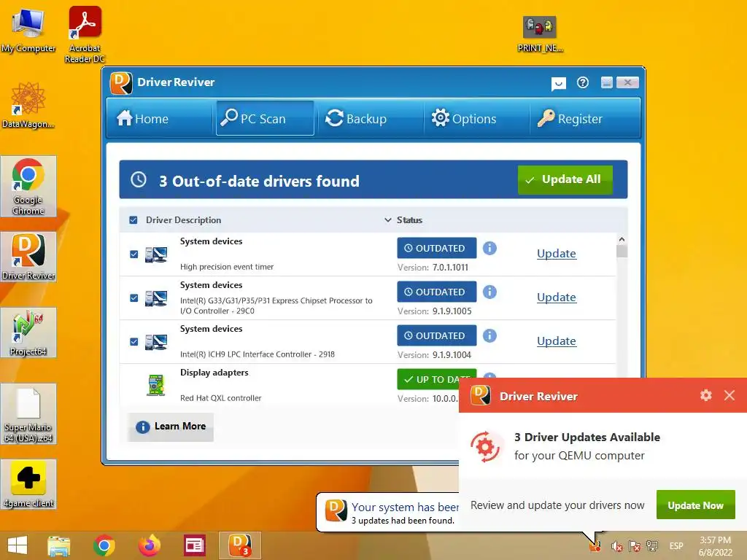Image resolution: width=747 pixels, height=560 pixels.
Task: Click the tray balloon about 3 updates found
Action: 388,513
